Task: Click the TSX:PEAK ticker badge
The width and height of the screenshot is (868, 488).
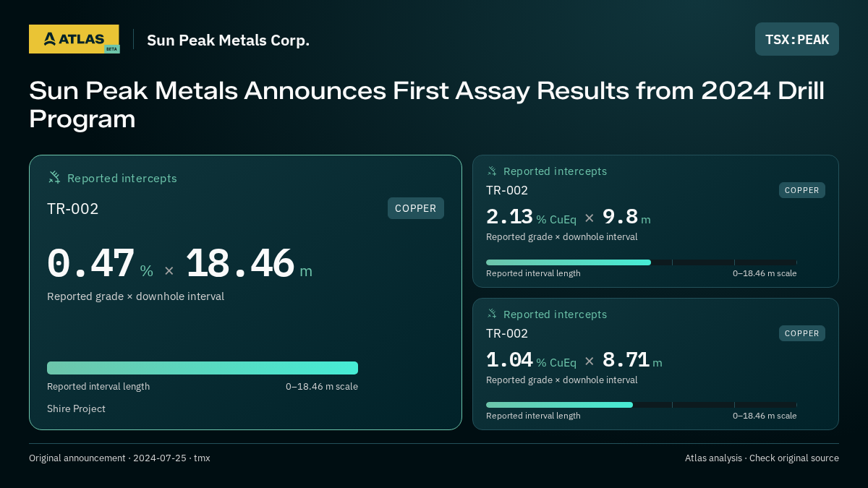Action: (797, 39)
